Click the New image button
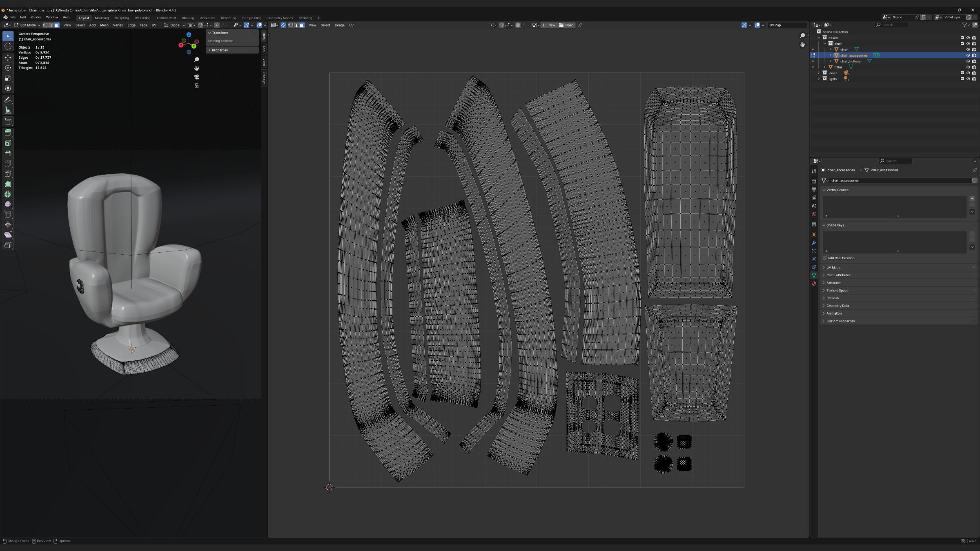Screen dimensions: 980x551 pyautogui.click(x=549, y=25)
